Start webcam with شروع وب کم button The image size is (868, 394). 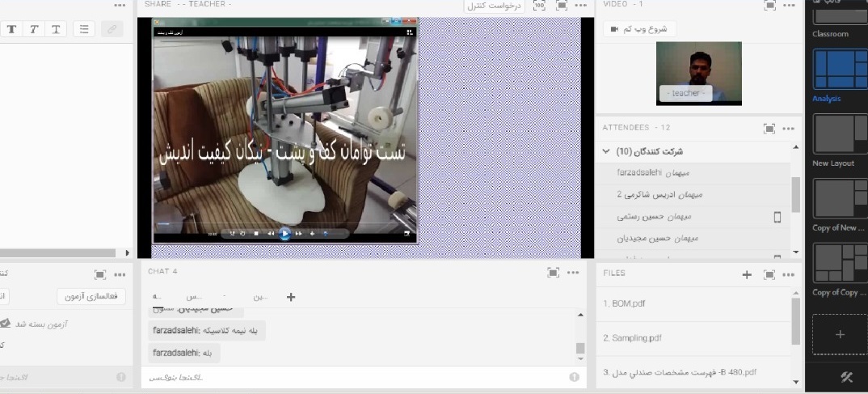[639, 29]
